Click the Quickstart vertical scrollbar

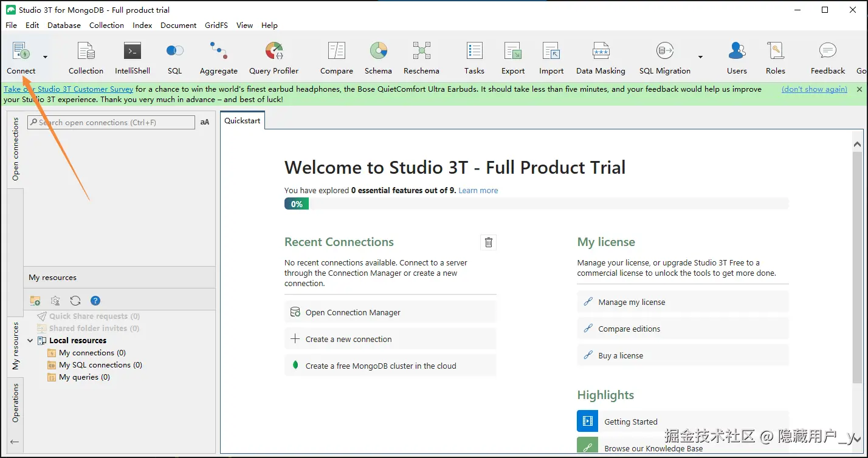coord(857,267)
